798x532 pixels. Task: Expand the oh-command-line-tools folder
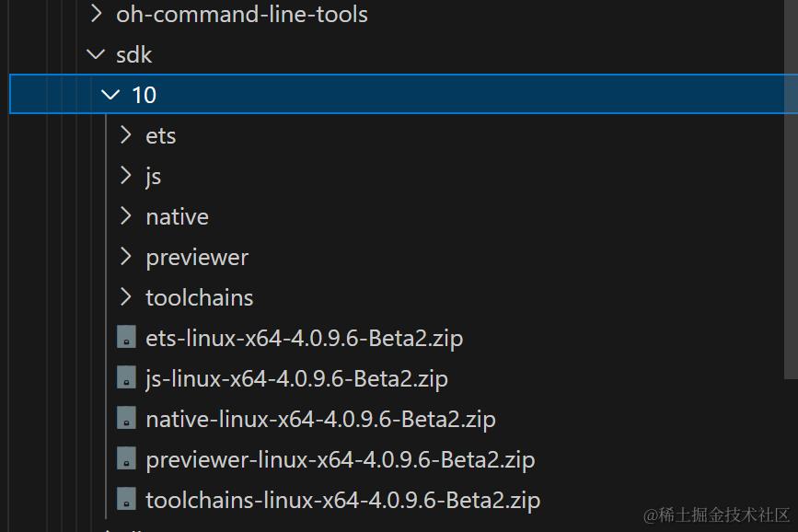click(96, 15)
